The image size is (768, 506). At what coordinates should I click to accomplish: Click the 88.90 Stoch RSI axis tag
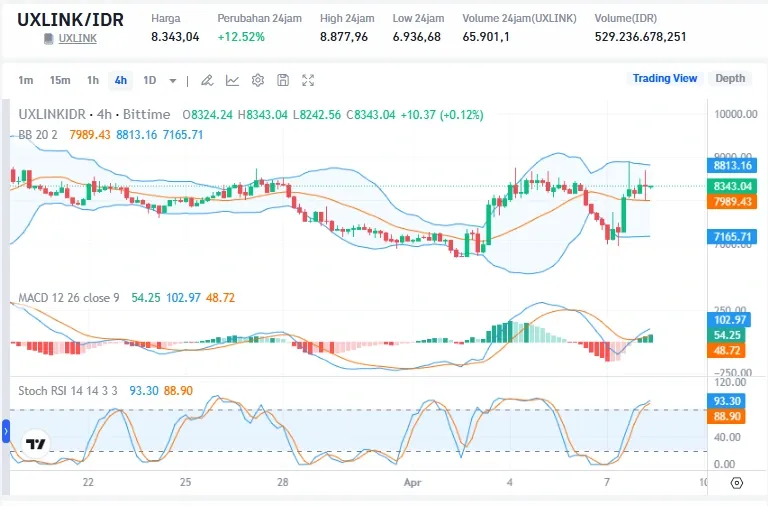pos(726,416)
